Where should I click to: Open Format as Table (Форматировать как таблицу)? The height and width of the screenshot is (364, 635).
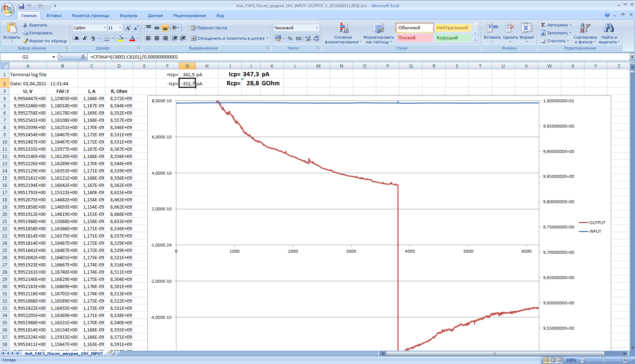pos(379,33)
